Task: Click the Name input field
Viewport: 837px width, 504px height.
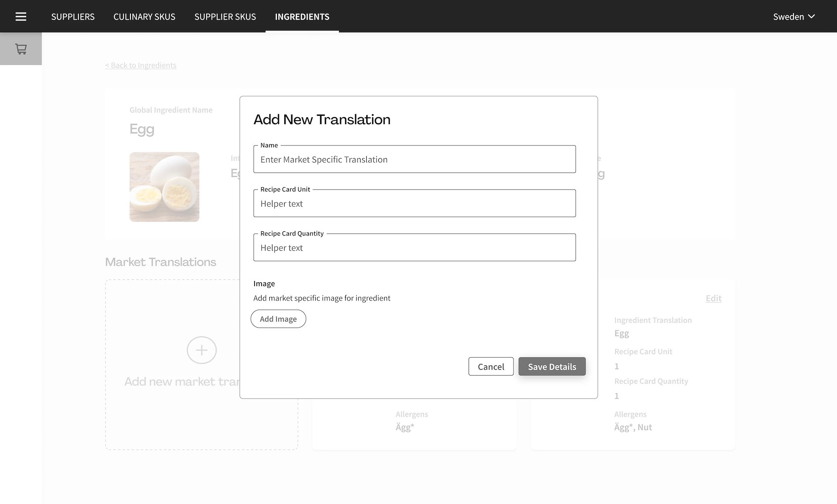Action: (414, 159)
